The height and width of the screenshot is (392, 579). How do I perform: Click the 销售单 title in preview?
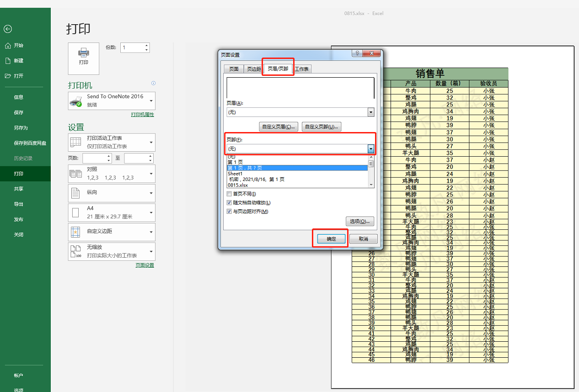click(x=430, y=74)
